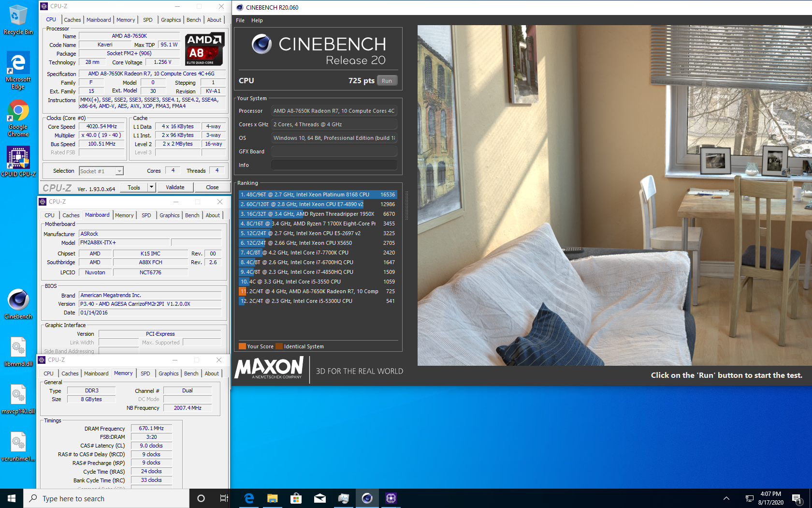
Task: Select vcruntime file on desktop
Action: pyautogui.click(x=18, y=446)
